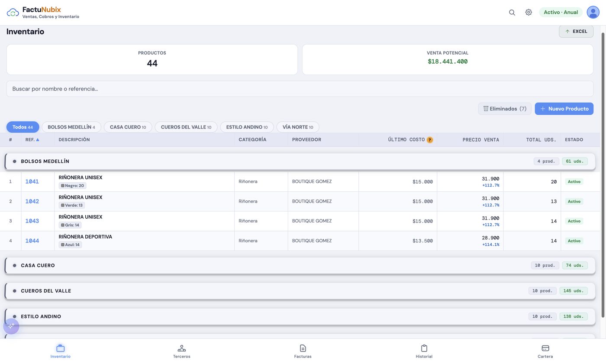Expand the CUEROS DEL VALLE group
Image resolution: width=606 pixels, height=364 pixels.
300,291
